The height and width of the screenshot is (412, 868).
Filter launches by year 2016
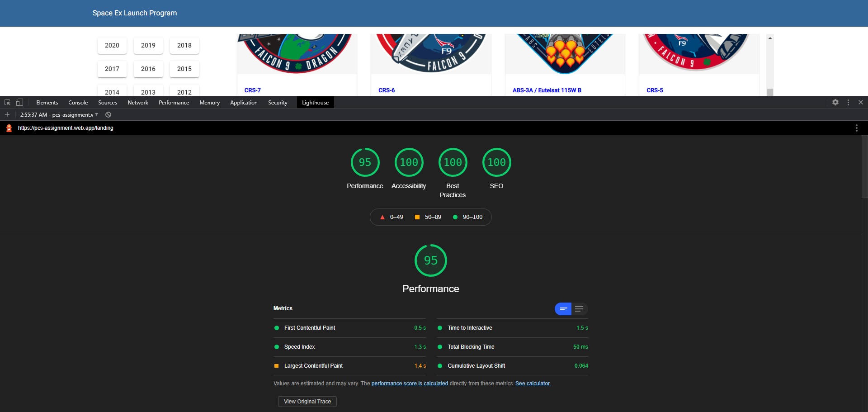click(148, 69)
